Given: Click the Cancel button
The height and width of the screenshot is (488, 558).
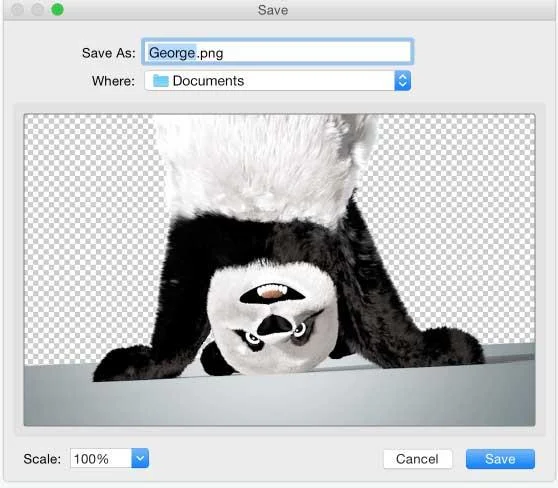Looking at the screenshot, I should 417,459.
